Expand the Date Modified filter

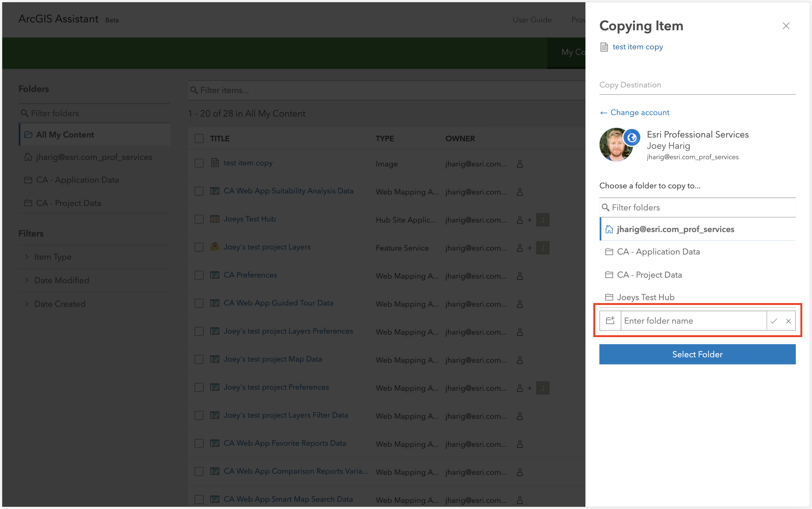[94, 280]
